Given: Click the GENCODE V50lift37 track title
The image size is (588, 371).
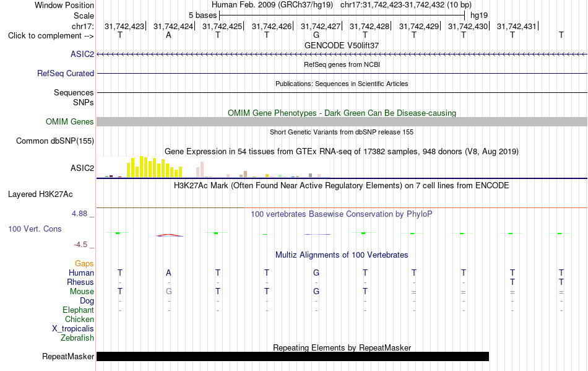Looking at the screenshot, I should pos(342,45).
